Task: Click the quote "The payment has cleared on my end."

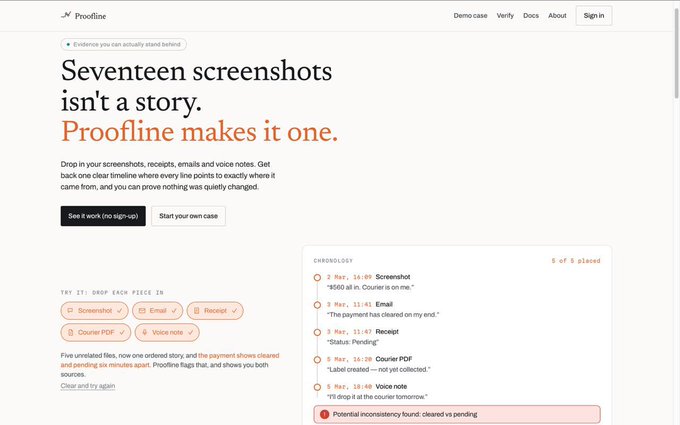Action: click(383, 314)
